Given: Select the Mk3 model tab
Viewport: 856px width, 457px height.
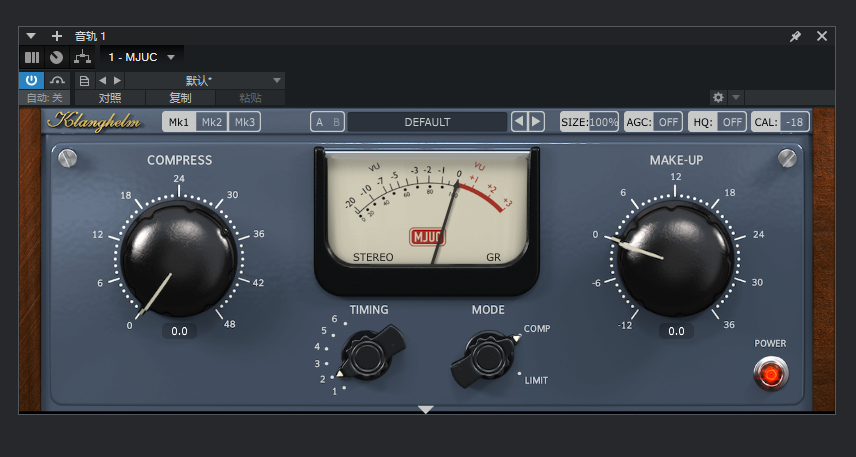Looking at the screenshot, I should click(245, 122).
